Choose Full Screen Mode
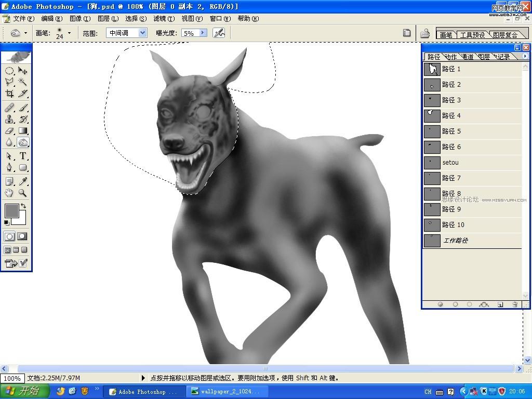Screen dimensions: 532x399 tap(24, 250)
